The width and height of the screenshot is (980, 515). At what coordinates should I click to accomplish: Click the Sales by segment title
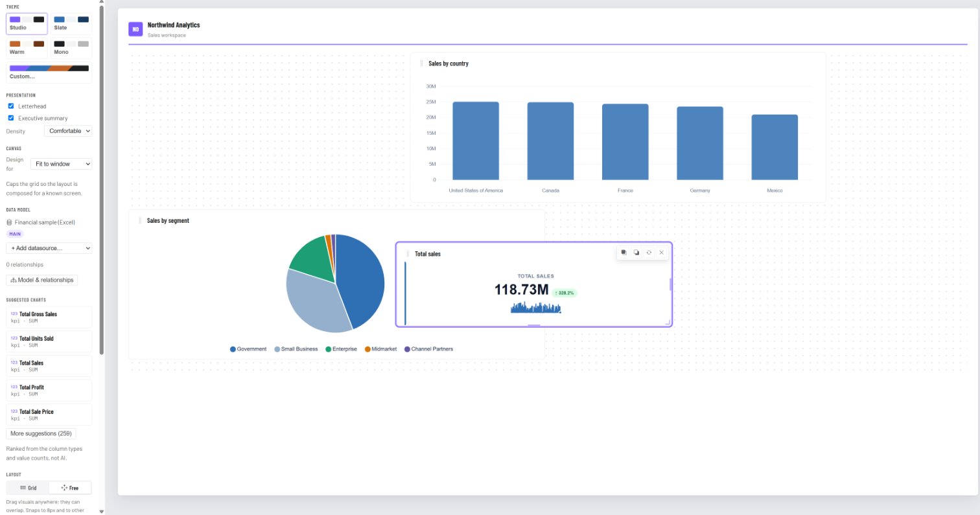[168, 220]
